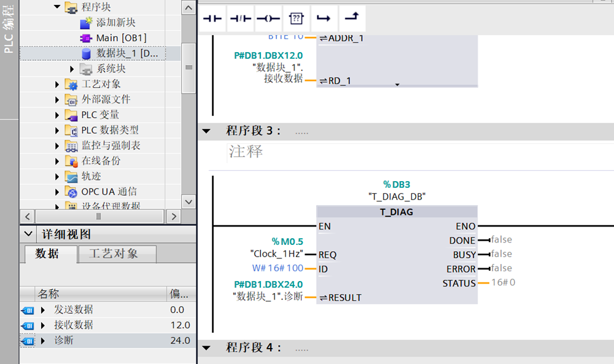Expand the 工艺对象 folder

58,84
